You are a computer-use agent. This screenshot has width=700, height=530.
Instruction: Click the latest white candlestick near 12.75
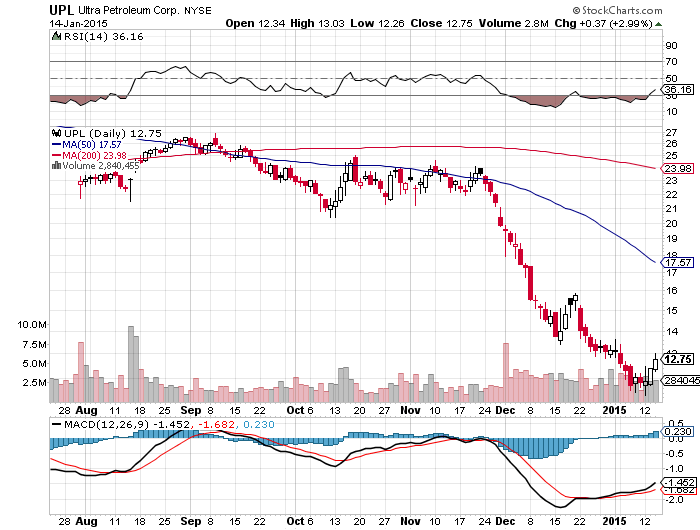point(655,365)
